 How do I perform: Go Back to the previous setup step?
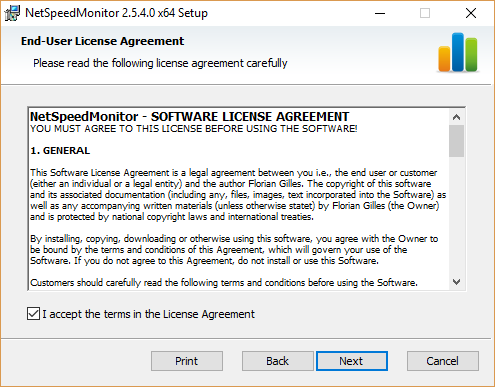278,361
